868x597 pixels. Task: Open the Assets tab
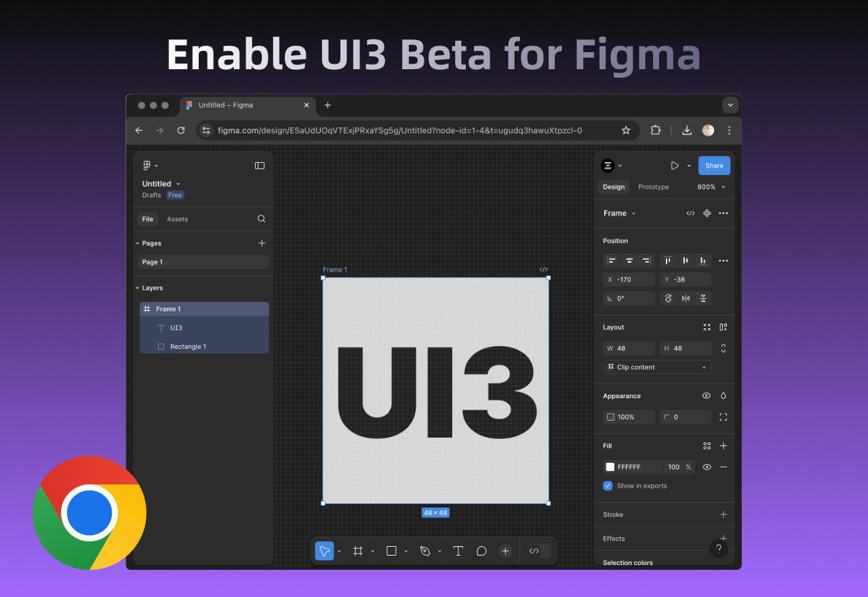click(x=177, y=218)
